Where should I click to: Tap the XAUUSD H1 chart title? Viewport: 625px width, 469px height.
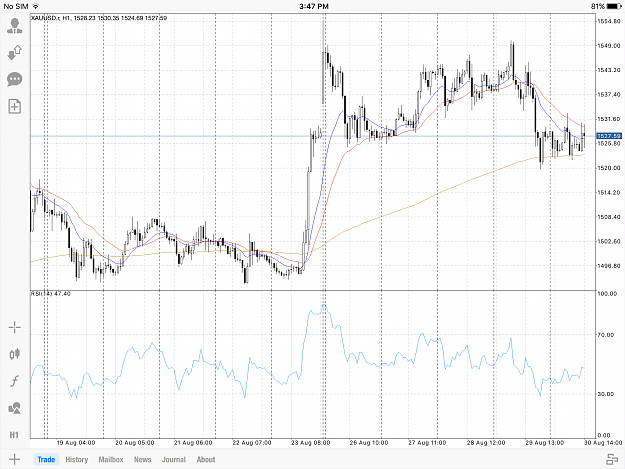point(99,18)
